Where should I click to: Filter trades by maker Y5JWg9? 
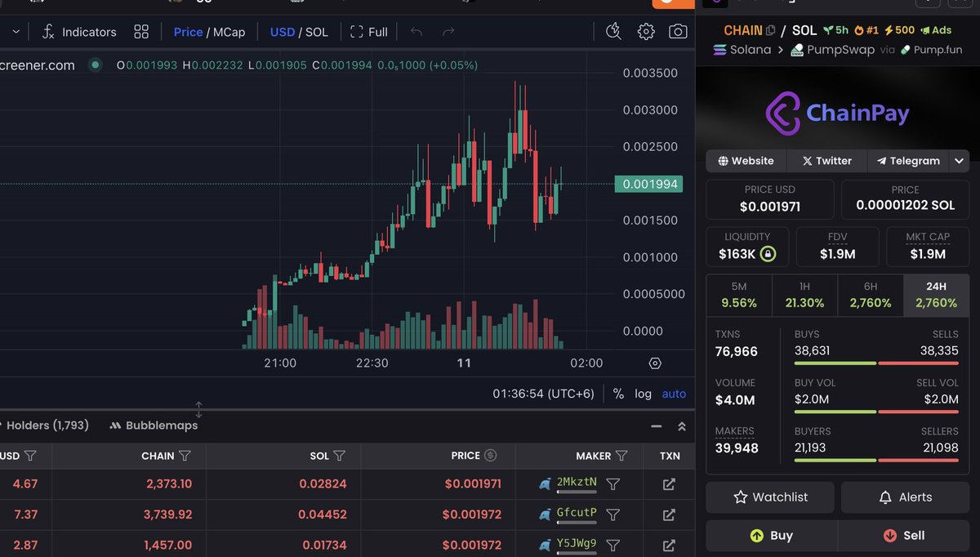(x=613, y=545)
